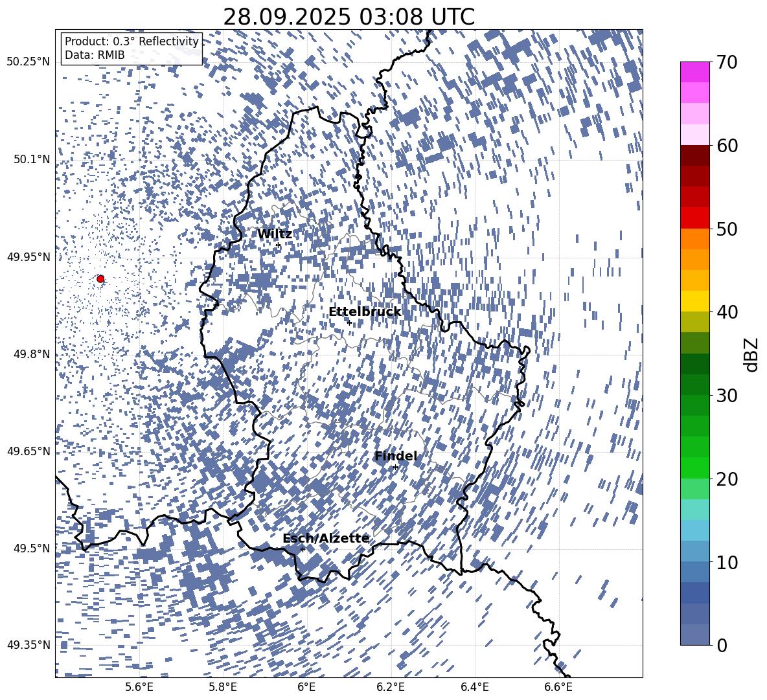
Task: Click the Findel location cross marker
Action: click(395, 467)
